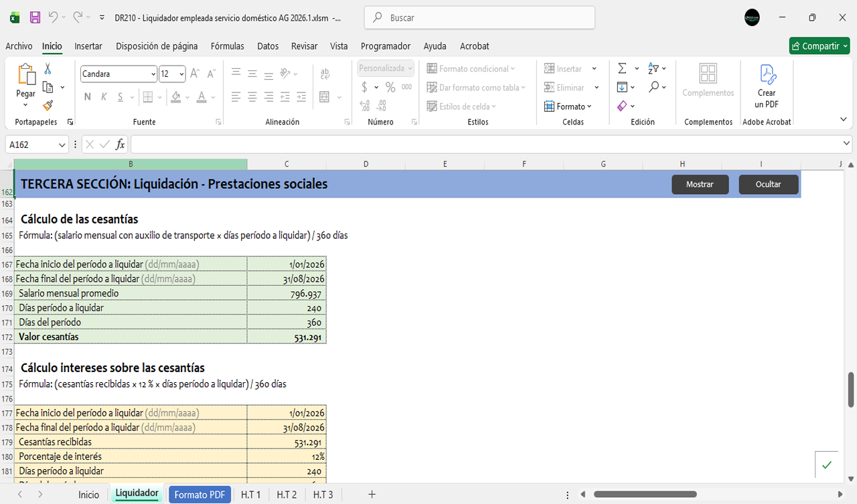Expand the font size dropdown

point(181,74)
